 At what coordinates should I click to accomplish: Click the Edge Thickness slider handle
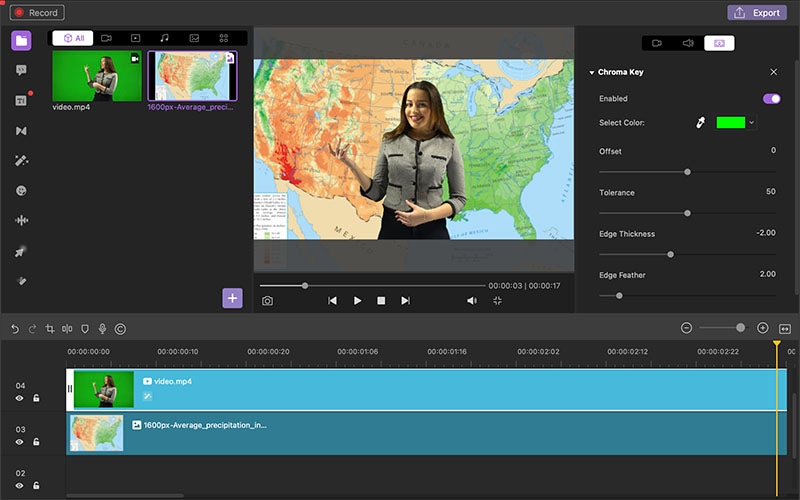[x=670, y=254]
